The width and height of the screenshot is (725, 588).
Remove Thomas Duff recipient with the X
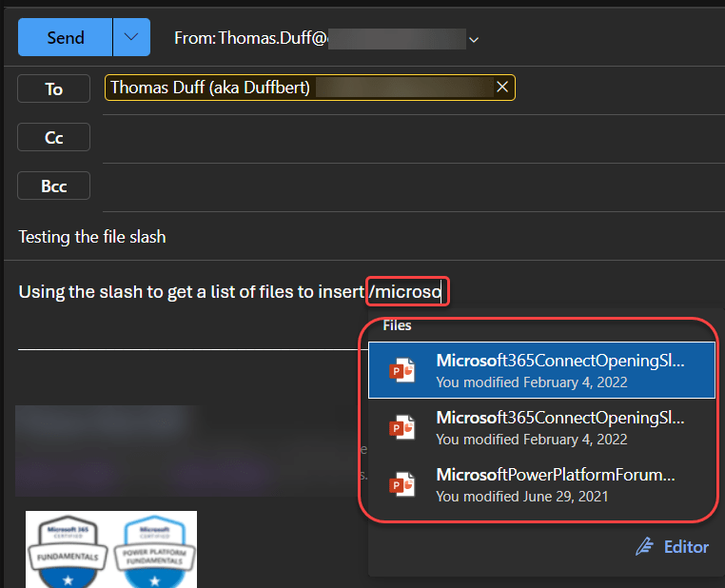pos(502,88)
